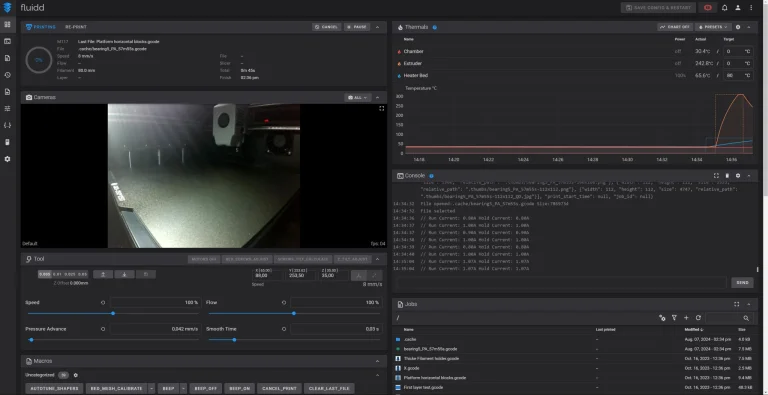Open the Jobs filter funnel icon

click(x=674, y=318)
